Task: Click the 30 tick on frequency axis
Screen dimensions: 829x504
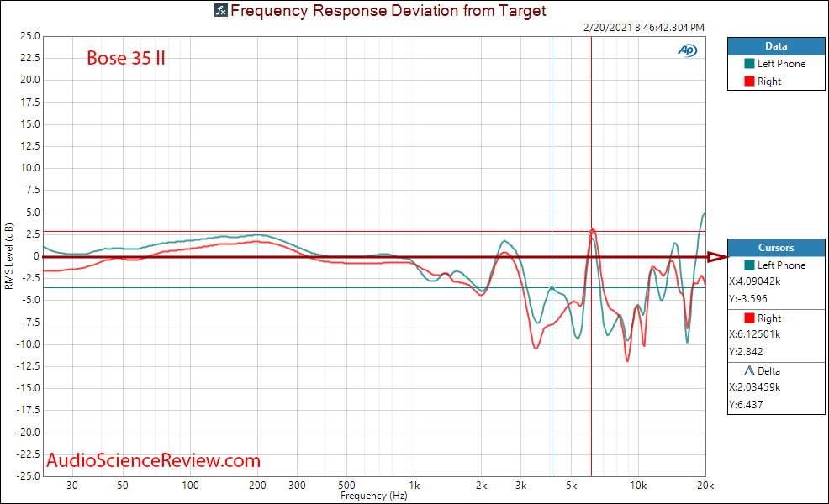Action: tap(72, 485)
